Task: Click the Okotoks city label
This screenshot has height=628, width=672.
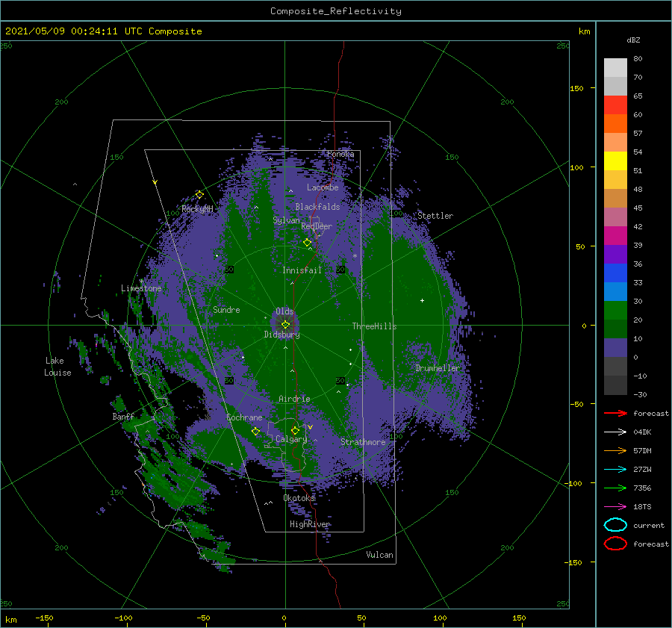Action: 299,497
